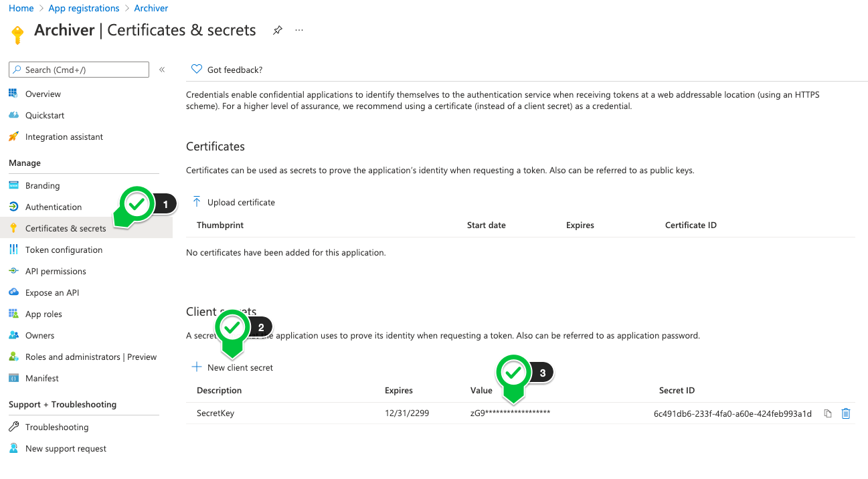
Task: Open the Authentication settings
Action: [54, 207]
